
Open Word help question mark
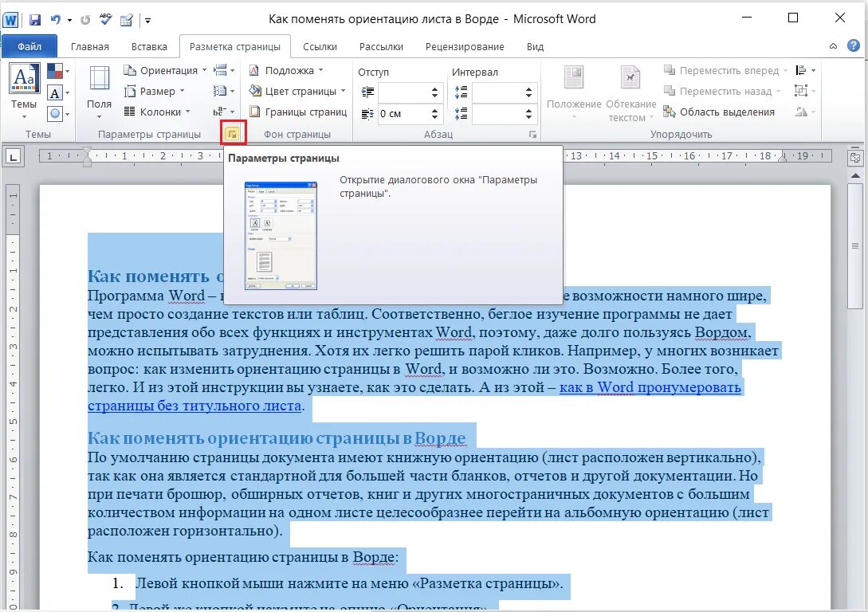(x=854, y=45)
